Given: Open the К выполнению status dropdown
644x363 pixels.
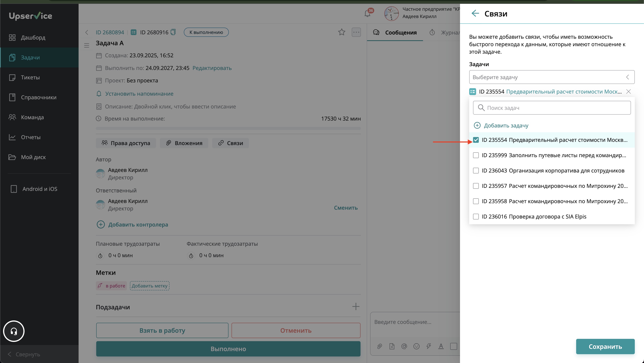Looking at the screenshot, I should (206, 32).
